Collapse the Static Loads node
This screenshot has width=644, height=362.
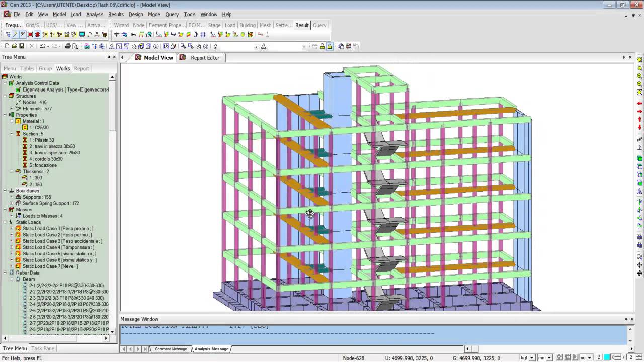click(x=5, y=222)
